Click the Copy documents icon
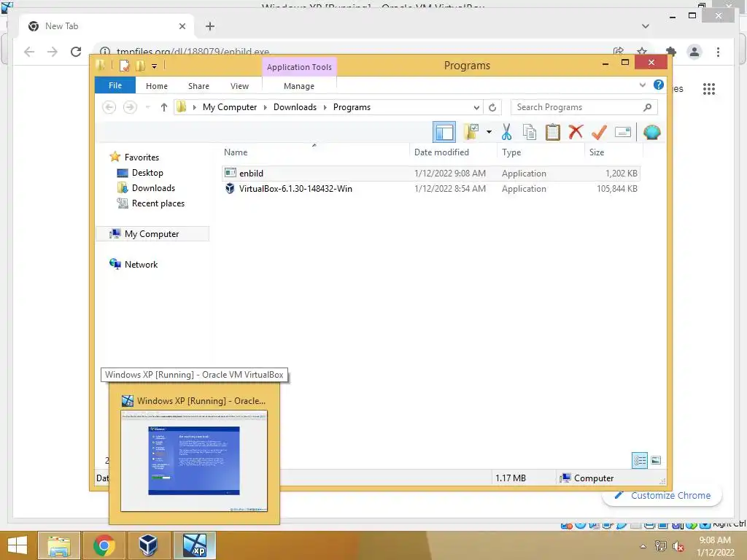Image resolution: width=747 pixels, height=560 pixels. (530, 132)
